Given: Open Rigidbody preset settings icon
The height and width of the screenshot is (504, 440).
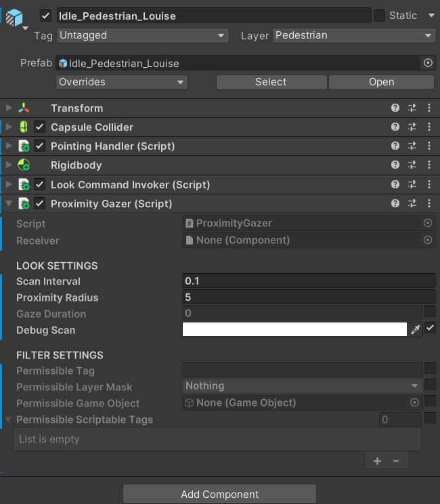Looking at the screenshot, I should click(x=412, y=165).
